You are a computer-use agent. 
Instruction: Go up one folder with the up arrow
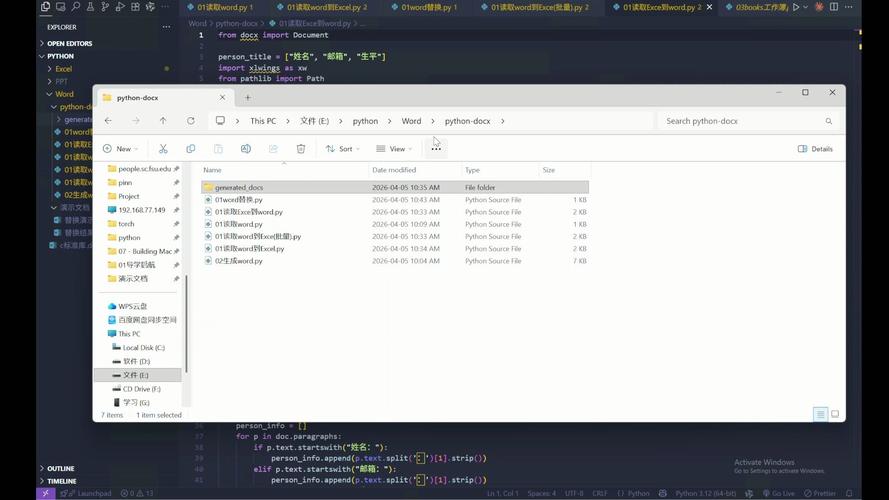coord(163,121)
